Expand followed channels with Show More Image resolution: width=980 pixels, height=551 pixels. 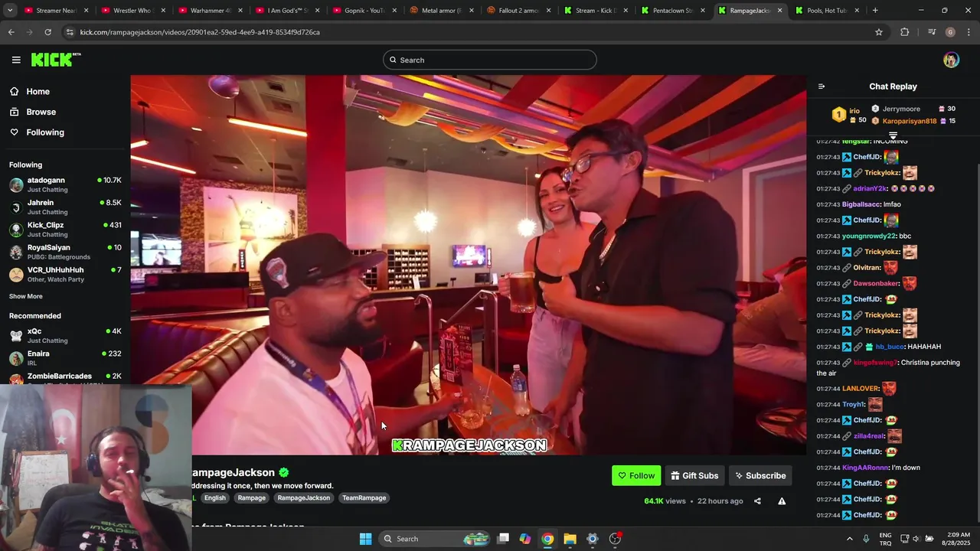click(26, 296)
